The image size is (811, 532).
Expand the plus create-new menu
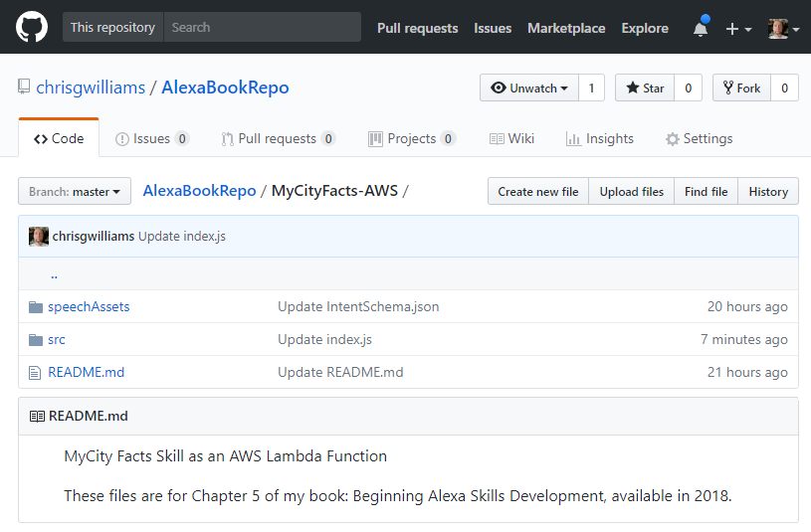pos(737,29)
